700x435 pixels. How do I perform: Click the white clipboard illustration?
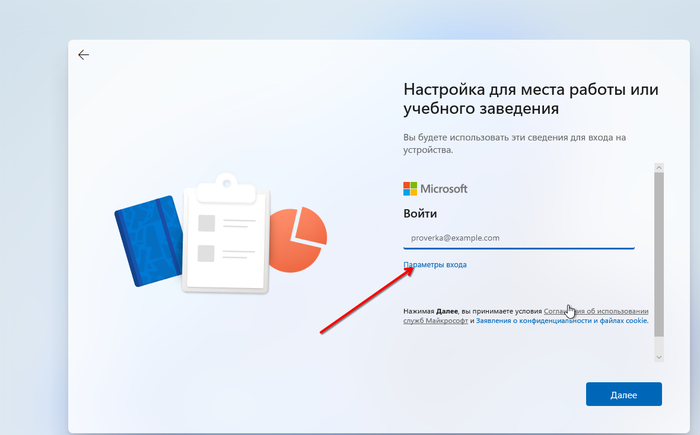pyautogui.click(x=228, y=240)
